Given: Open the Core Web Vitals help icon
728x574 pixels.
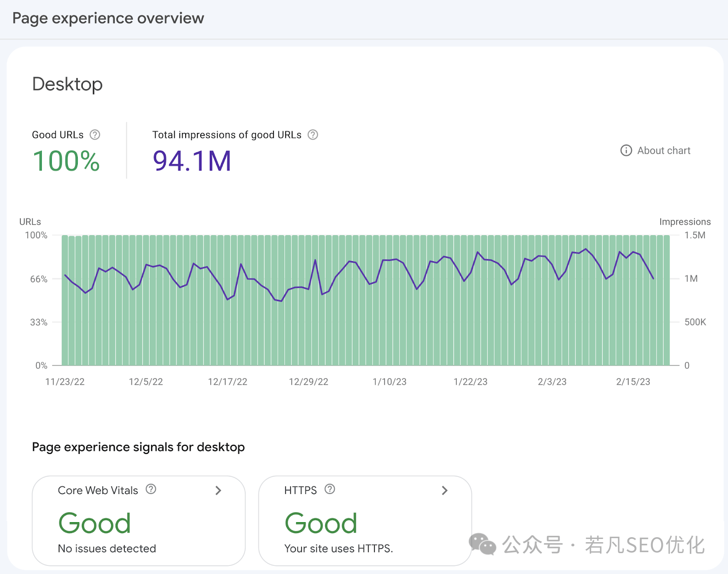Looking at the screenshot, I should [x=151, y=489].
